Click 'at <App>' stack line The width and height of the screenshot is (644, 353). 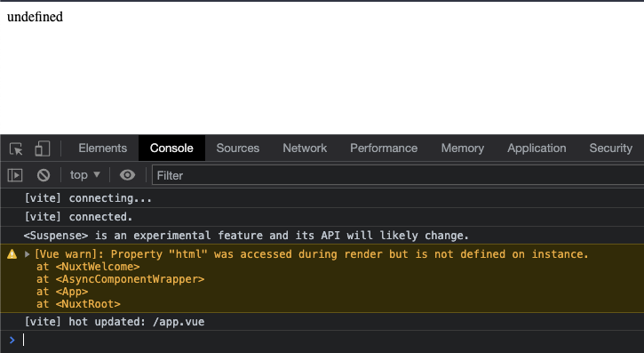tap(62, 292)
